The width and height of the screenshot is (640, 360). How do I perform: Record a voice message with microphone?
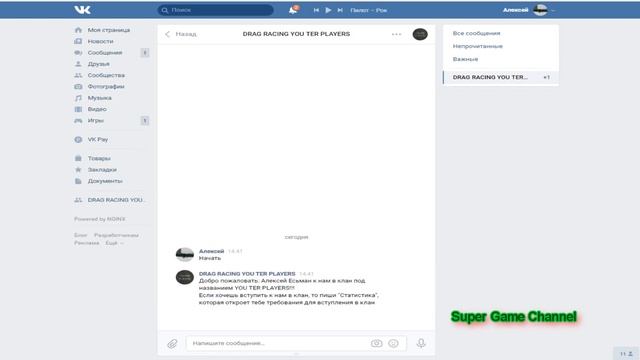(x=421, y=343)
